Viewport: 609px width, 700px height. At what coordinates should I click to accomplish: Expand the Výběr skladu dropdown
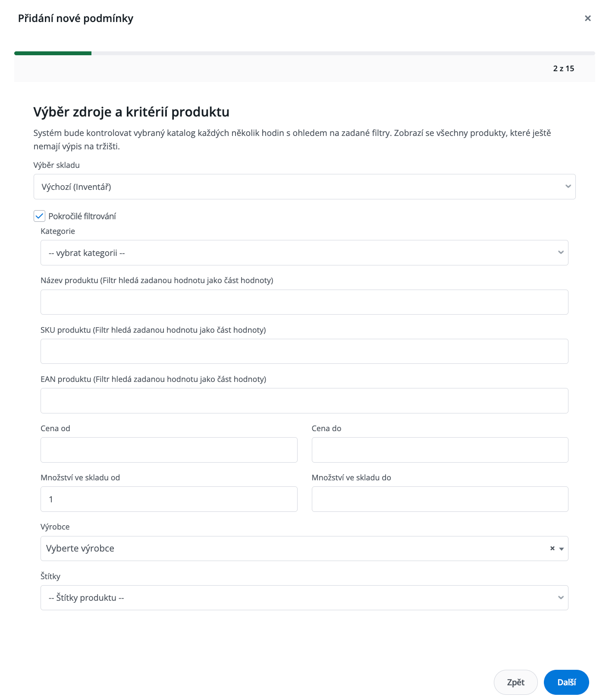point(304,187)
